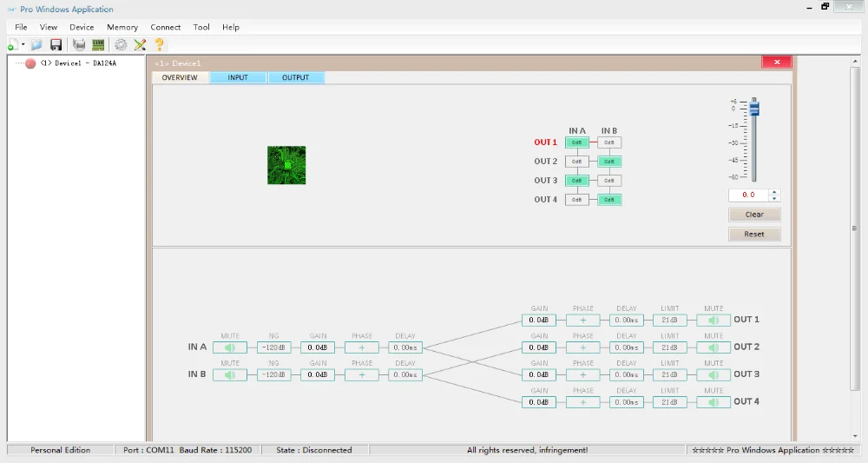The width and height of the screenshot is (868, 463).
Task: Mute OUT 2 using its speaker icon
Action: coord(713,347)
